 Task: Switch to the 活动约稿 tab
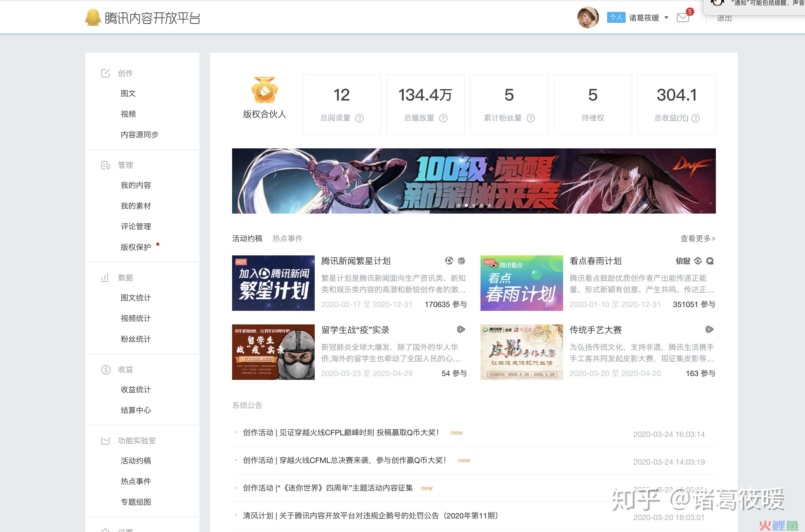point(247,239)
